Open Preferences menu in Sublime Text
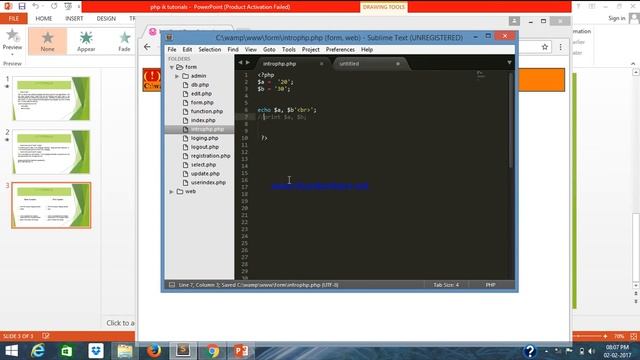 point(340,49)
